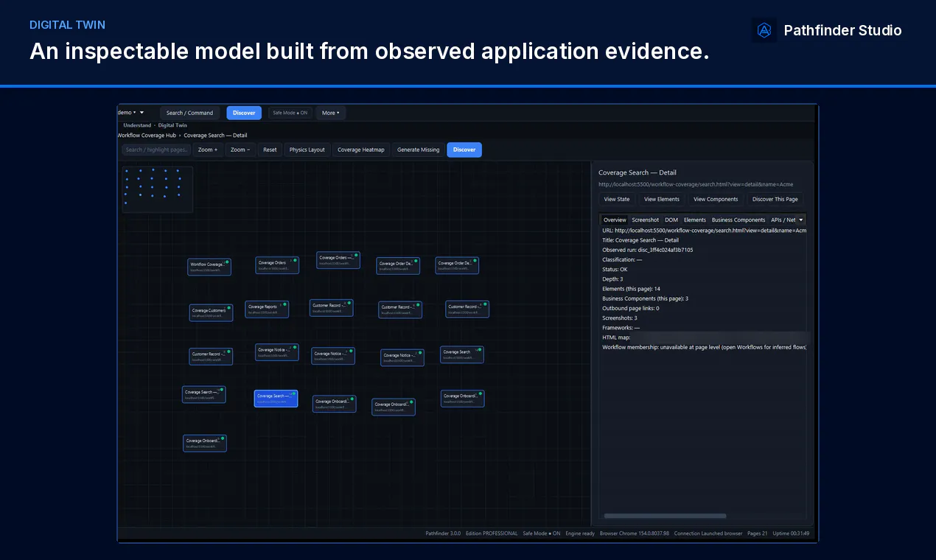The width and height of the screenshot is (936, 560).
Task: Click 'Edition PROFESSIONAL' in the status bar
Action: [x=492, y=533]
